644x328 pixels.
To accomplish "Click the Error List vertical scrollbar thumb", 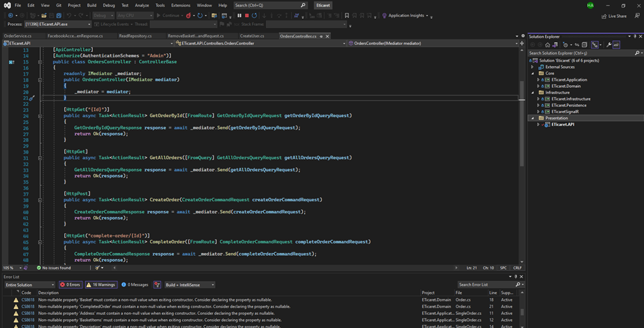I will click(523, 312).
